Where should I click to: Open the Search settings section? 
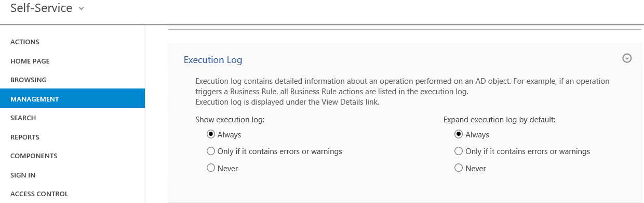[x=72, y=118]
